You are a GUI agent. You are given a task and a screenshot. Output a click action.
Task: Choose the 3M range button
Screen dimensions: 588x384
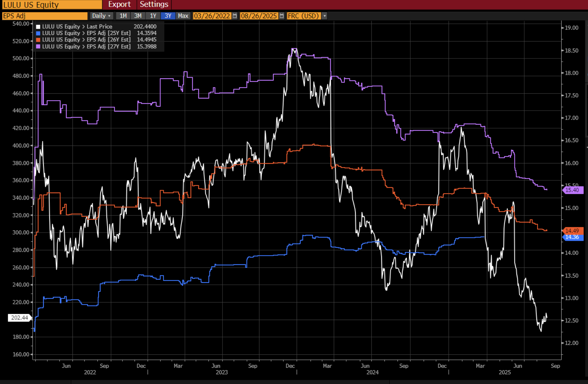(138, 16)
